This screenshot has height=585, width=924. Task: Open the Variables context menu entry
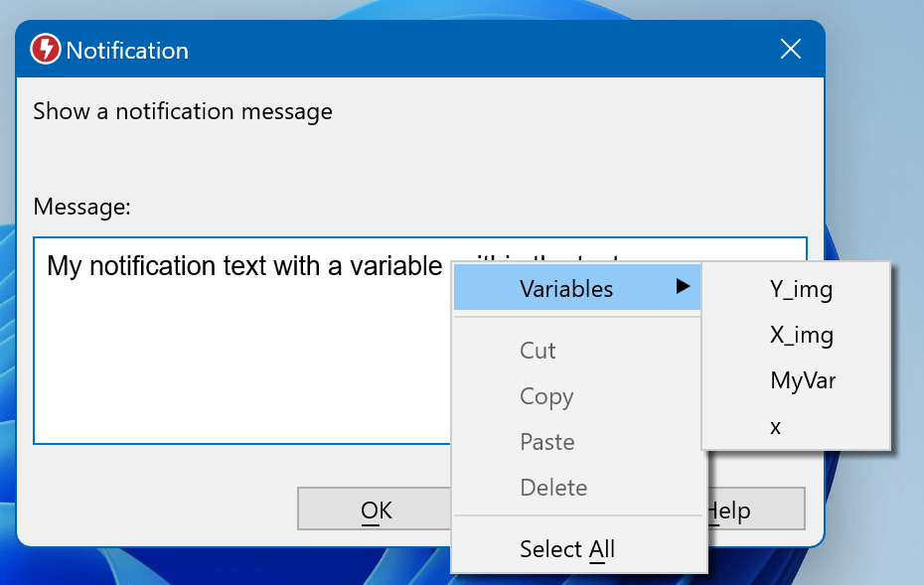click(x=566, y=289)
